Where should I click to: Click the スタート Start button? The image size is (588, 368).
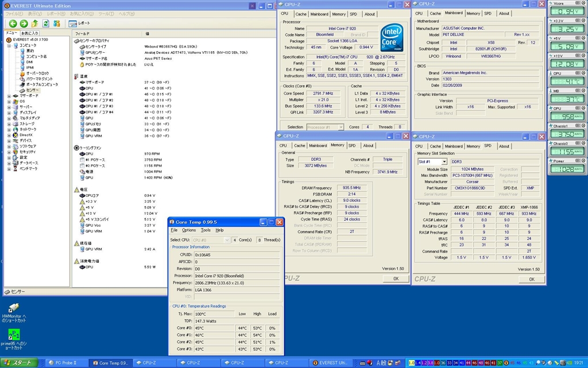19,363
